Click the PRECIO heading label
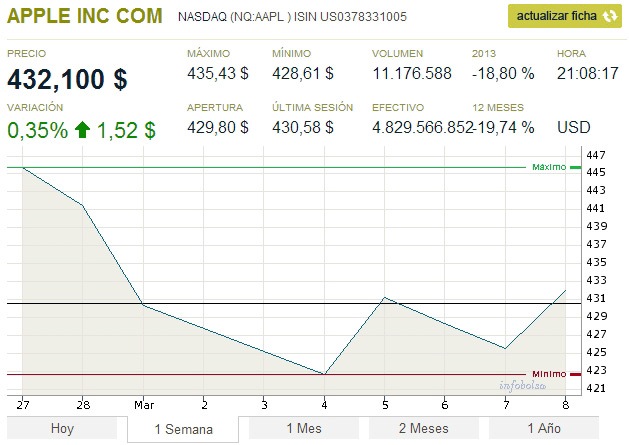629x445 pixels. click(26, 53)
